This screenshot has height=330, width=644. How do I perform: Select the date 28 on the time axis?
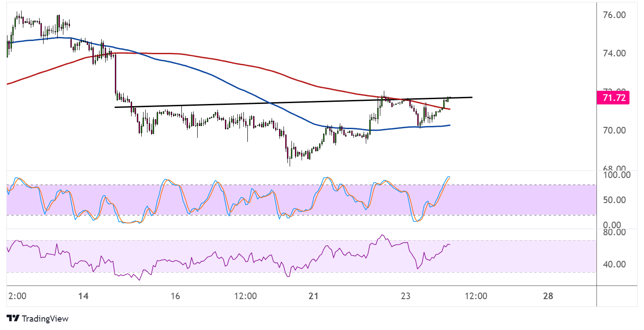coord(548,296)
